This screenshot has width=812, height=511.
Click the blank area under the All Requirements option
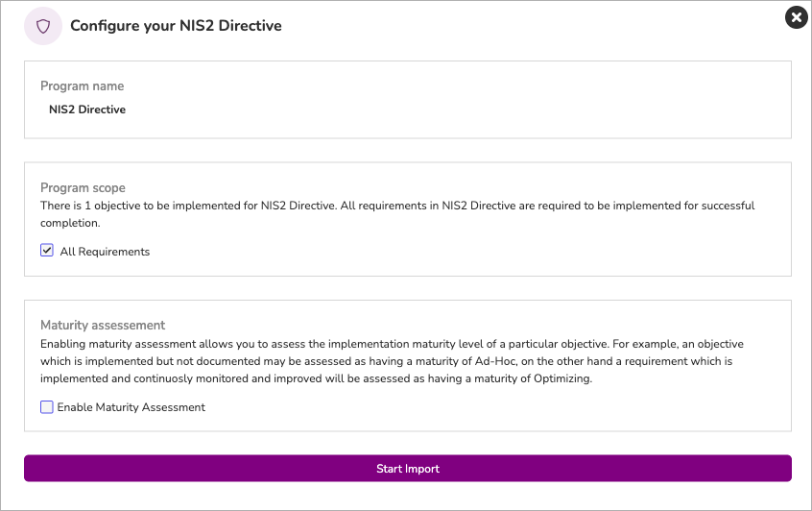408,266
